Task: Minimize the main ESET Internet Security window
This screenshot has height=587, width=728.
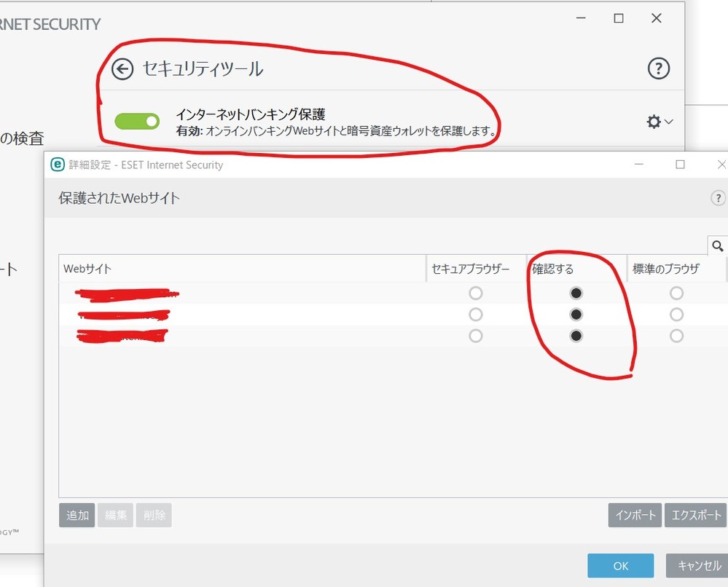Action: (x=580, y=19)
